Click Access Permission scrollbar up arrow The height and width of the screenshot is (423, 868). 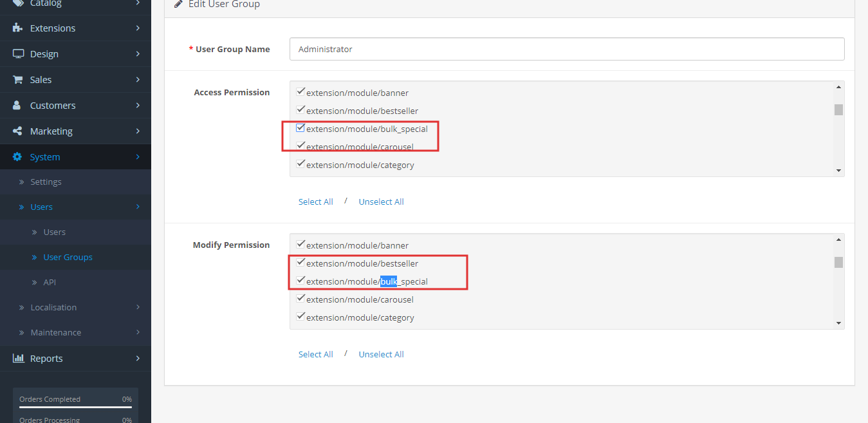[838, 87]
